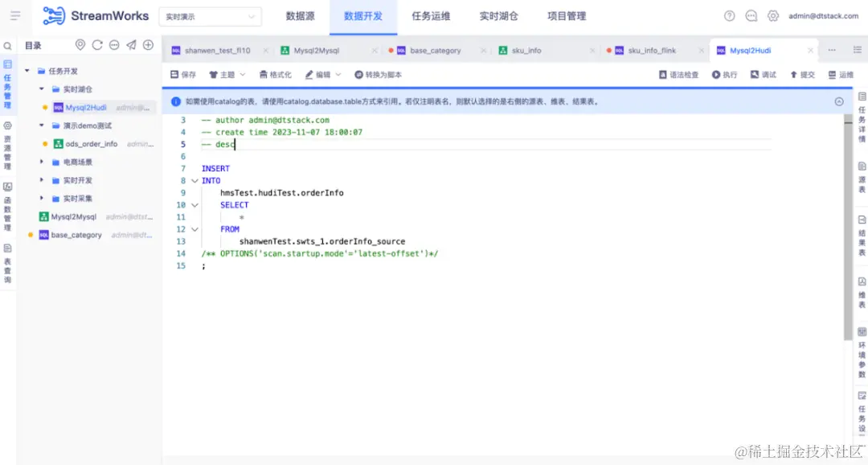Click 格式化 format button
868x465 pixels.
(275, 74)
